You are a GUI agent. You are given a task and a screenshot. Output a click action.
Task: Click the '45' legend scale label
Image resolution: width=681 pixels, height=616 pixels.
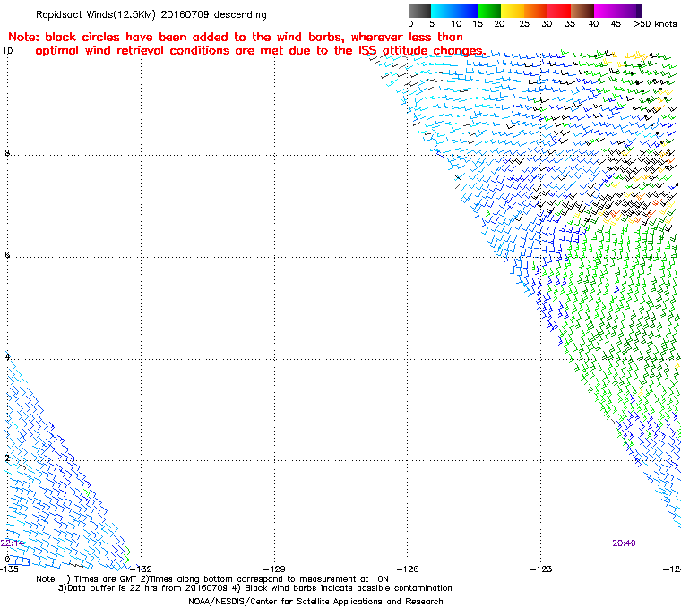[616, 24]
